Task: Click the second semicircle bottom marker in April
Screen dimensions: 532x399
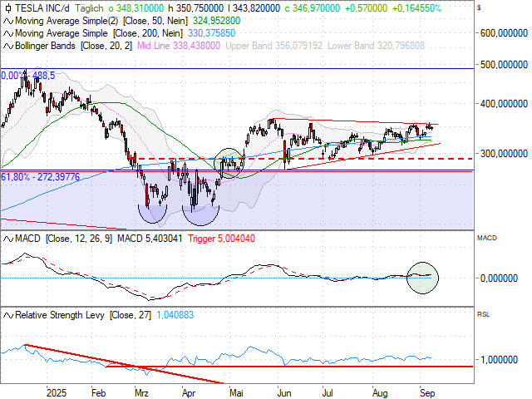Action: tap(201, 215)
